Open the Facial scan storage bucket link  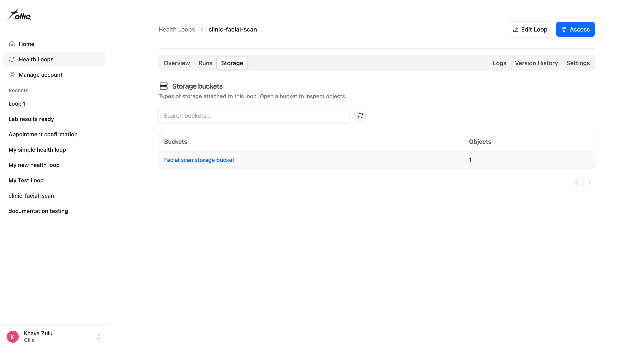coord(199,160)
